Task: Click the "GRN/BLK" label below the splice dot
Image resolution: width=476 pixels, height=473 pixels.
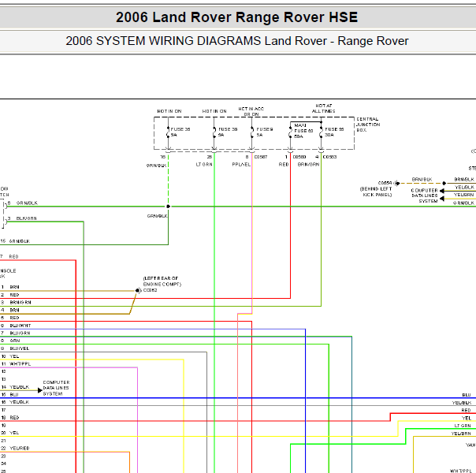Action: pyautogui.click(x=158, y=216)
